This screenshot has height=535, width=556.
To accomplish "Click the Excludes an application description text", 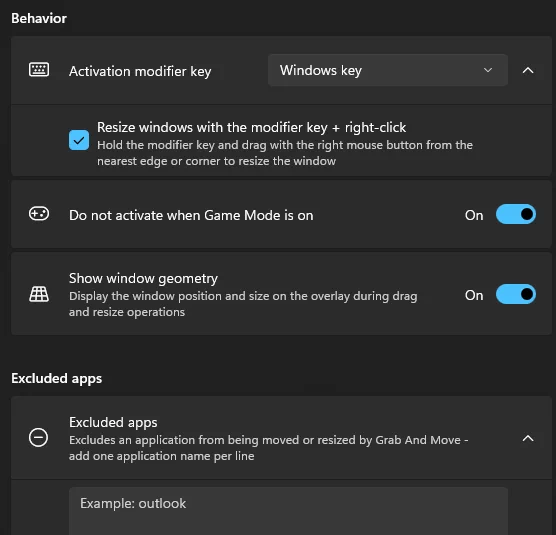I will [x=268, y=448].
